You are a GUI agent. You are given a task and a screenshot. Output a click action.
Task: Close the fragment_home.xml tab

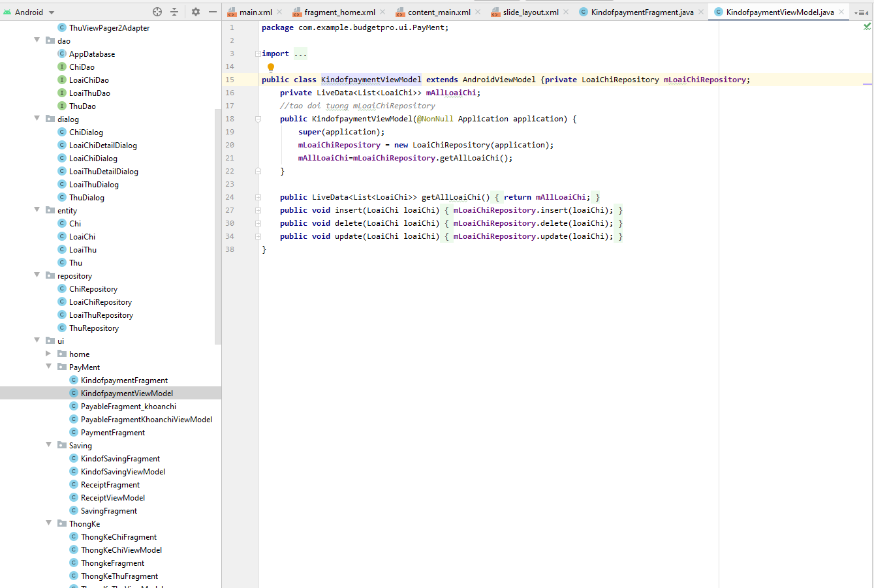pos(382,12)
